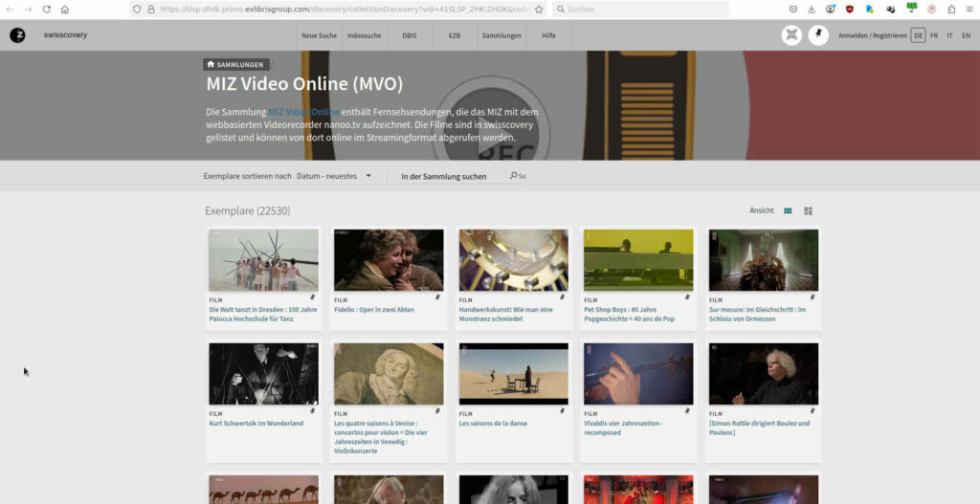Switch language to EN

967,35
